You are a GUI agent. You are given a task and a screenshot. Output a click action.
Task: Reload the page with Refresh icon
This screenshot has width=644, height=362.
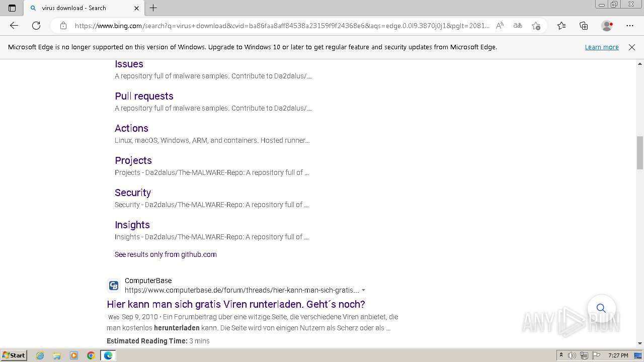(36, 26)
